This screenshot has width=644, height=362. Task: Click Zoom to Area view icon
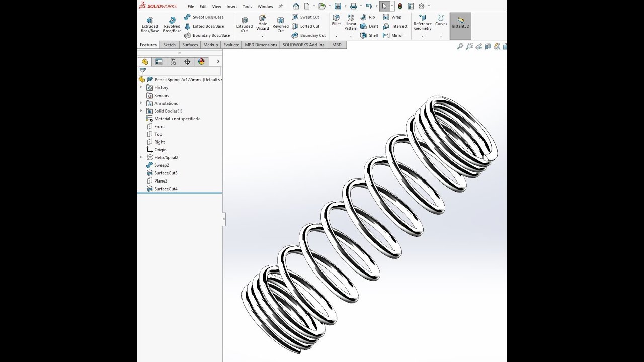(x=469, y=46)
